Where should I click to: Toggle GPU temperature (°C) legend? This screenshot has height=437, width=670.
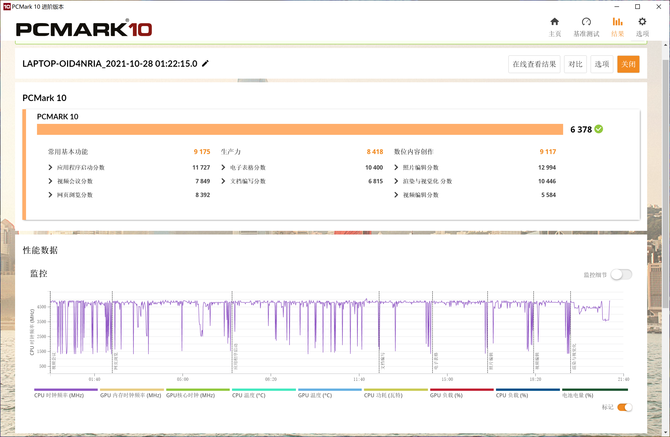[x=330, y=393]
